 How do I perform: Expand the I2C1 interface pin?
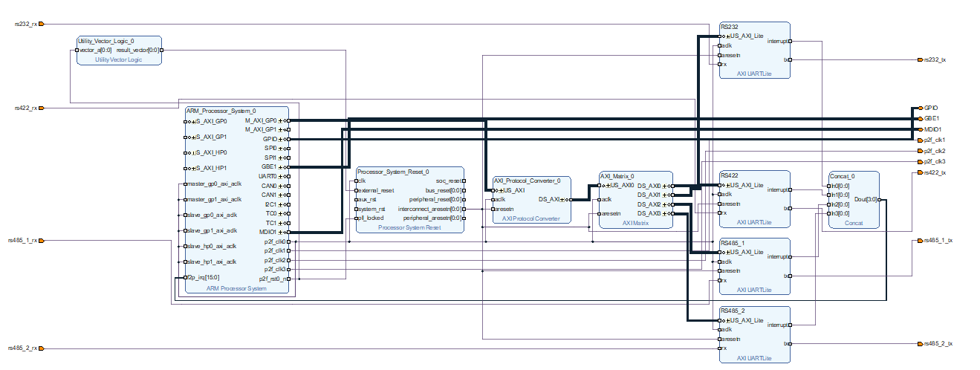(x=281, y=204)
